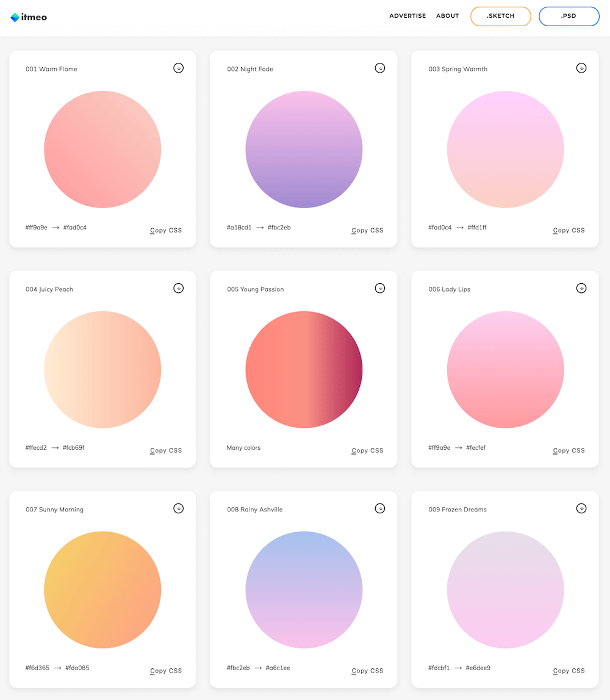This screenshot has width=610, height=700.
Task: Click the #ff9a9e hex code on Lady Lips
Action: (439, 447)
